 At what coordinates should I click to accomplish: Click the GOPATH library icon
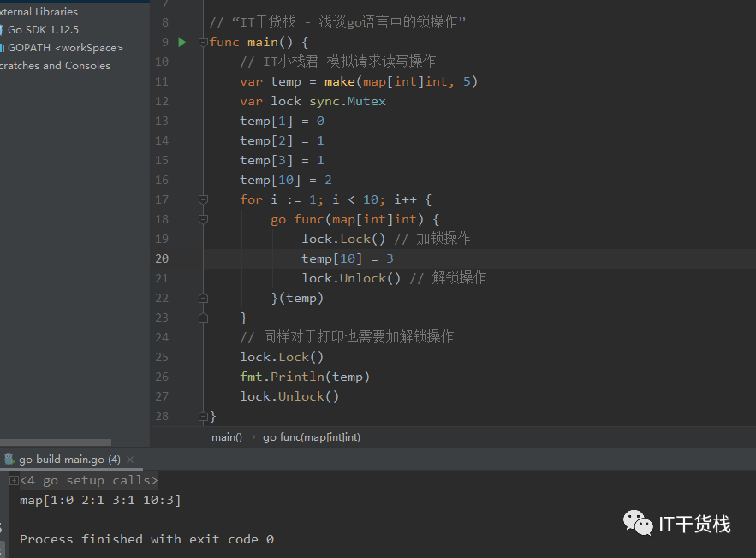click(2, 48)
